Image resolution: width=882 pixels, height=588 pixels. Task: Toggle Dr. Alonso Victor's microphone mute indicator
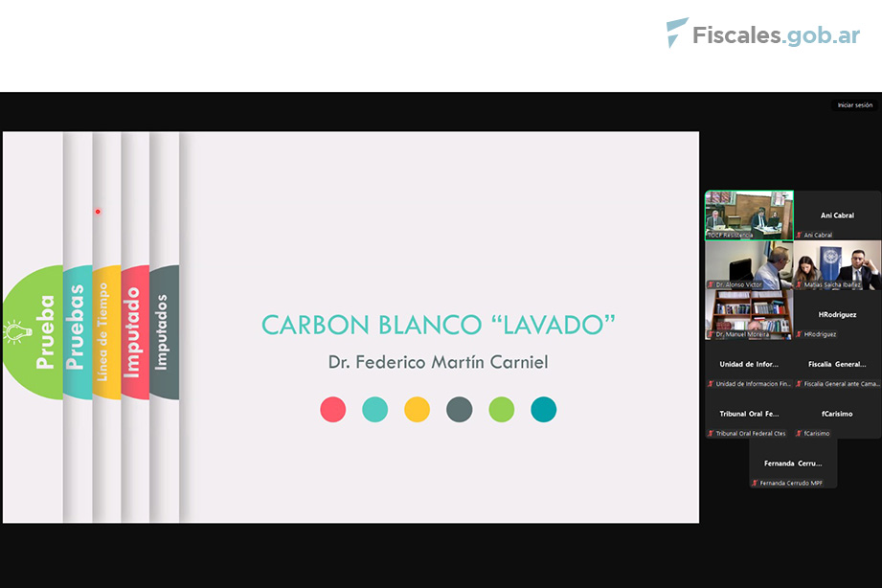pos(711,284)
